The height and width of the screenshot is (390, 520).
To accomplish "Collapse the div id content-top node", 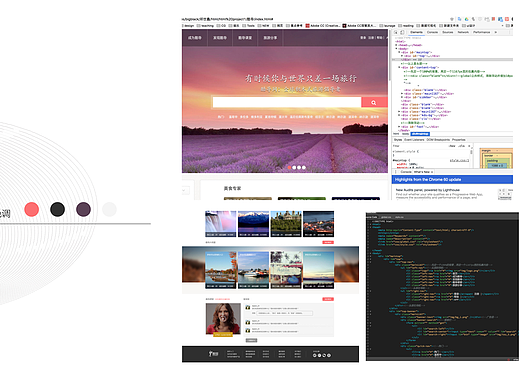I will pos(399,67).
